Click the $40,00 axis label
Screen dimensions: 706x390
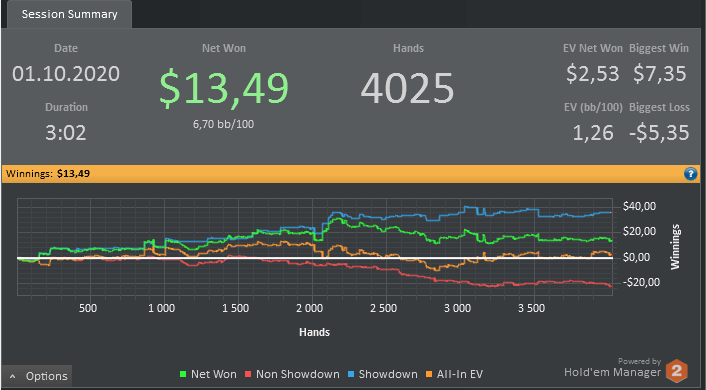[639, 207]
